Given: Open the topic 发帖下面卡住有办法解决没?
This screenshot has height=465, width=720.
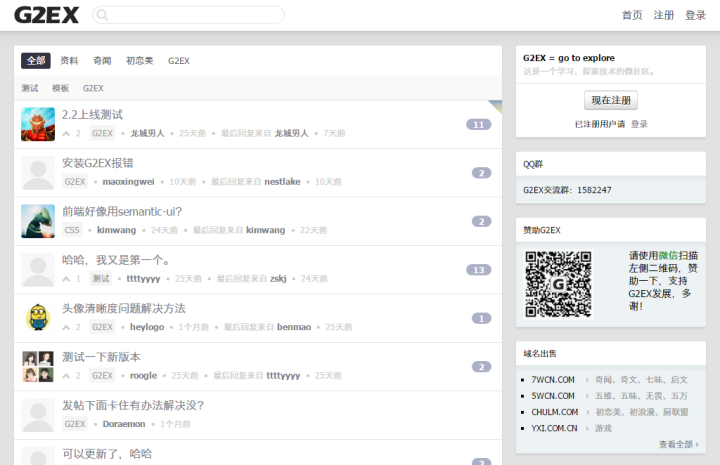Looking at the screenshot, I should tap(133, 405).
